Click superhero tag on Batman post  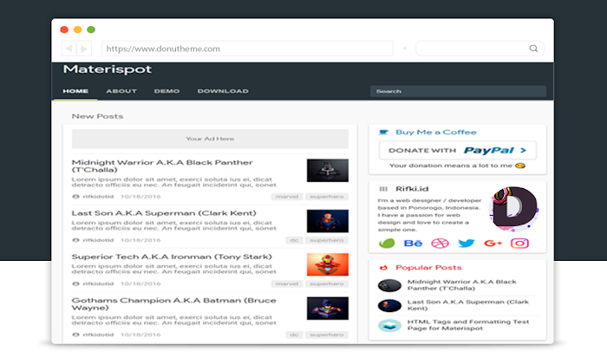click(327, 335)
